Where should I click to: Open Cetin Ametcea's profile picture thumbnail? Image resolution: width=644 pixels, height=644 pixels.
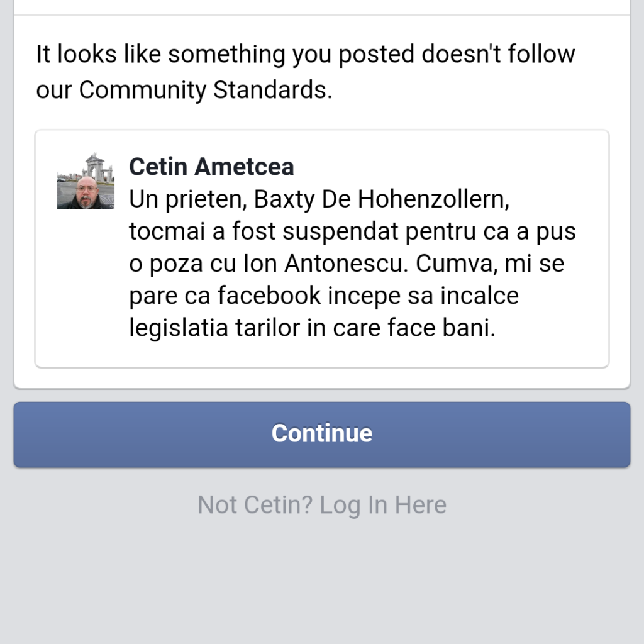click(x=86, y=181)
